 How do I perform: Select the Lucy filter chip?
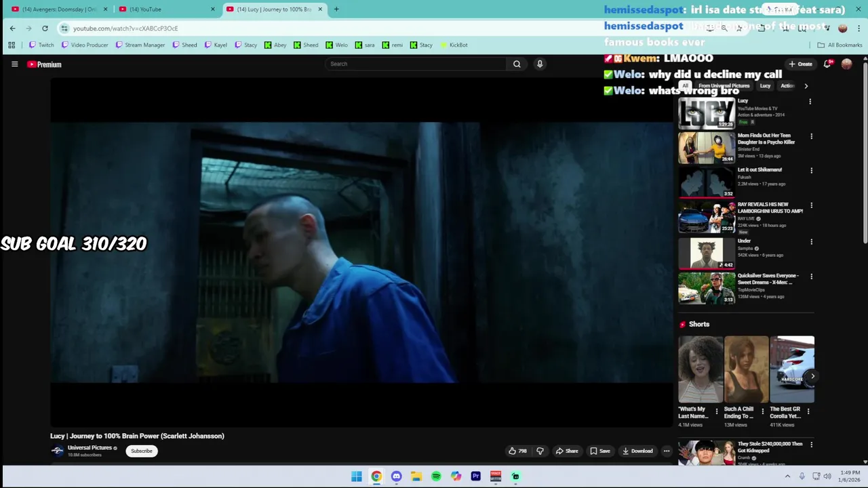(x=765, y=86)
